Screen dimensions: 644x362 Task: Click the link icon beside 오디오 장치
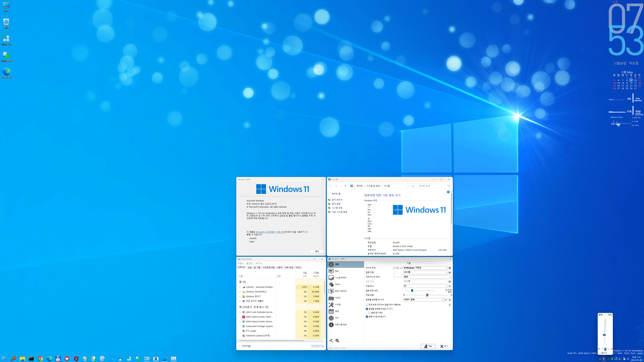(394, 268)
